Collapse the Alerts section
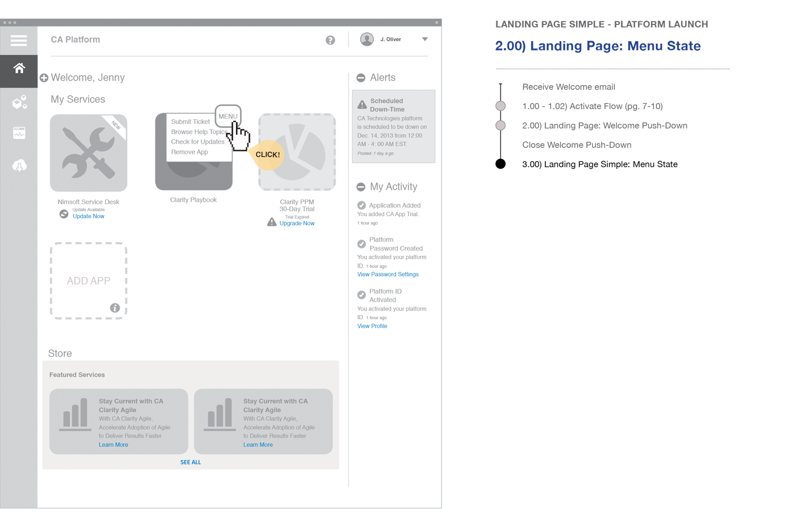 [361, 78]
